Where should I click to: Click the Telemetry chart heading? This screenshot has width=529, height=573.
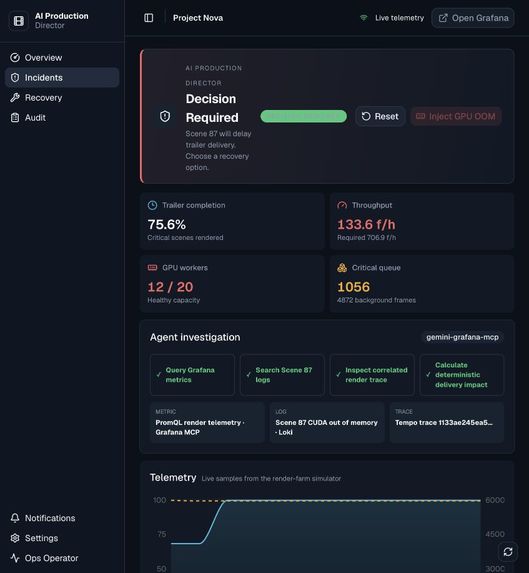(173, 477)
